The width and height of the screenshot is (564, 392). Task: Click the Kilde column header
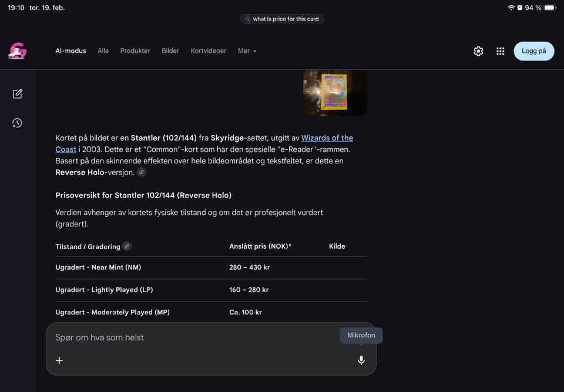[337, 246]
